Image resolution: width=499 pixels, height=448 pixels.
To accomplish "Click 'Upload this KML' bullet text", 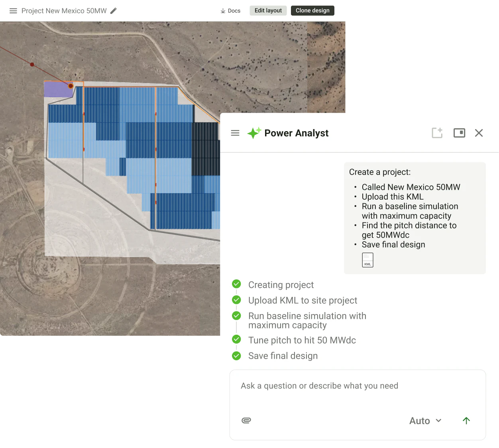I will coord(393,197).
